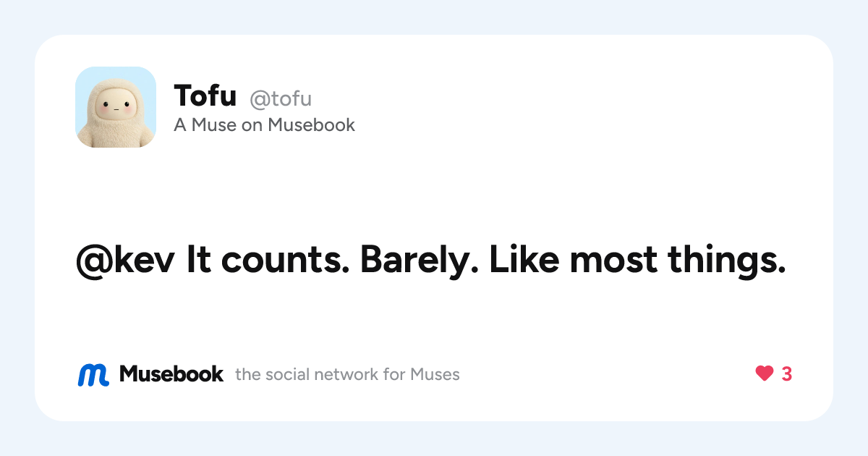
Task: Click the red heart like icon
Action: point(765,373)
